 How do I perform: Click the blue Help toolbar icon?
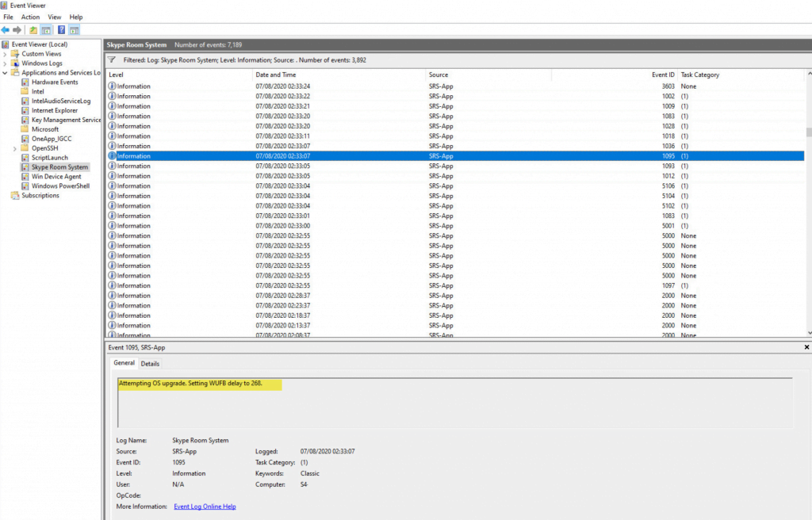tap(61, 30)
